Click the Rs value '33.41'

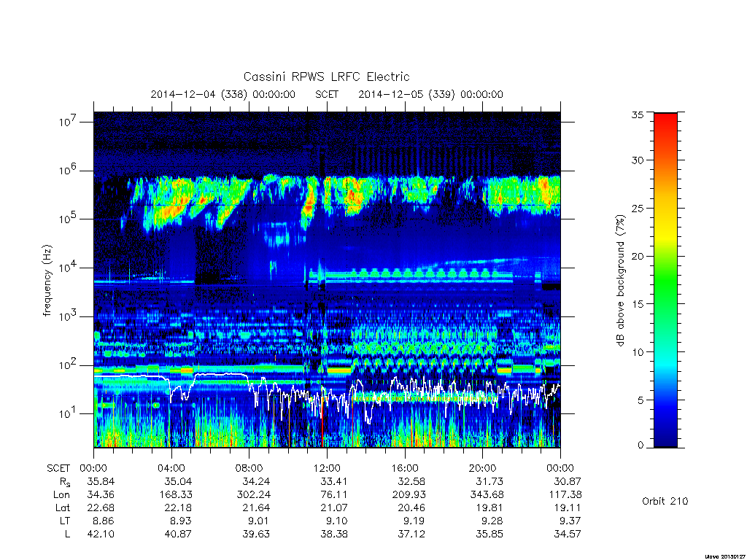pos(334,481)
